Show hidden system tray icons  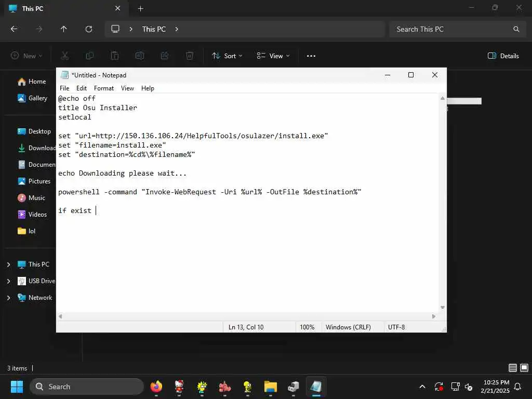coord(422,387)
